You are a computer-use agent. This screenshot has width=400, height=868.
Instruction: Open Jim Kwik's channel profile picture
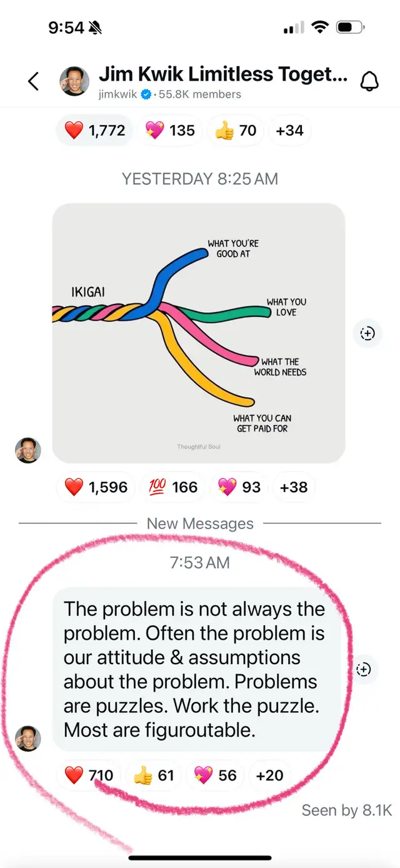(x=74, y=82)
